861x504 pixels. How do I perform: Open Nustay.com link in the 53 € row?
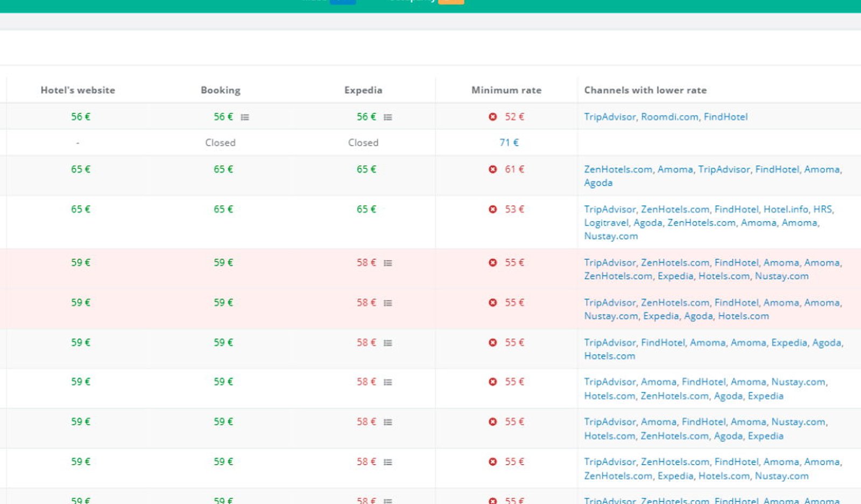[x=611, y=236]
